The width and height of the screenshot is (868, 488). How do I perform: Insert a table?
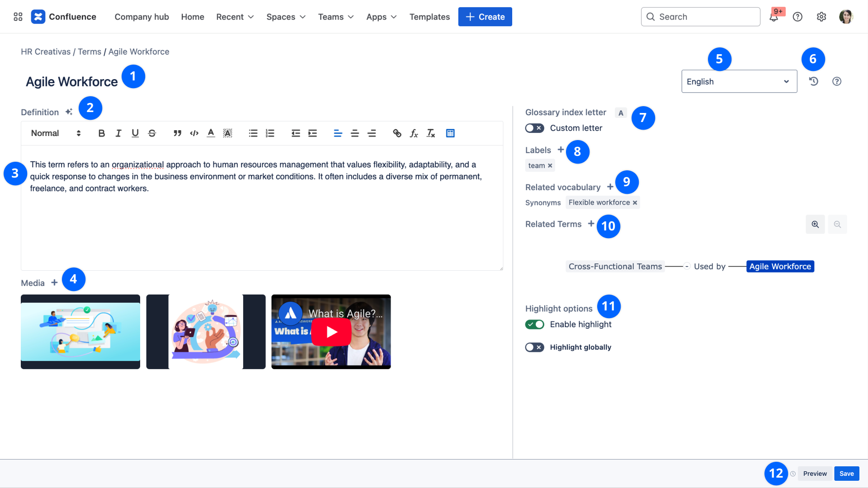point(450,133)
